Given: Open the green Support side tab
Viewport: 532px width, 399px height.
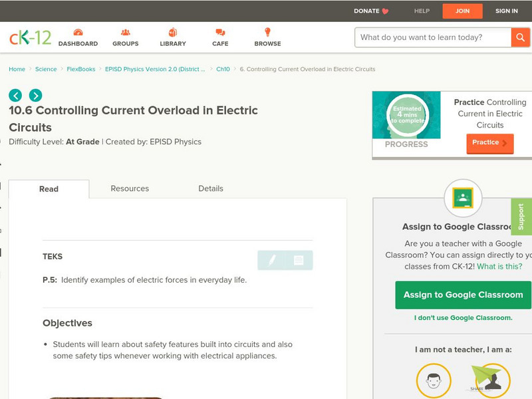Looking at the screenshot, I should click(x=521, y=217).
